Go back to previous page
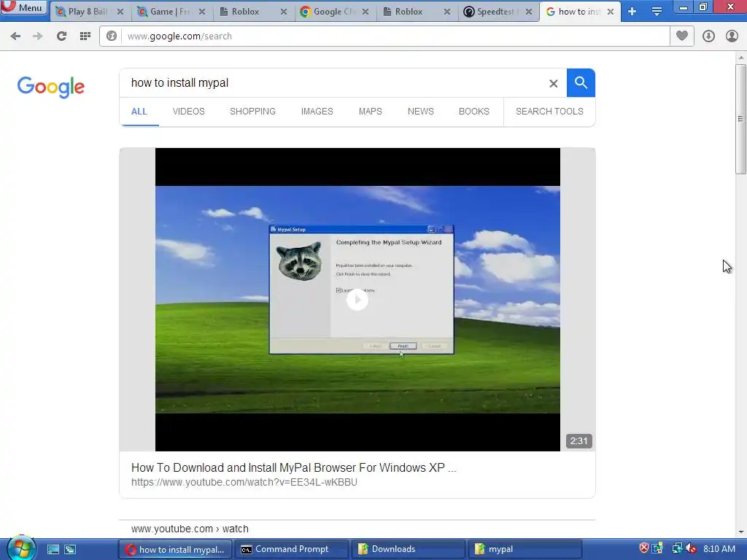The image size is (747, 560). pyautogui.click(x=15, y=36)
